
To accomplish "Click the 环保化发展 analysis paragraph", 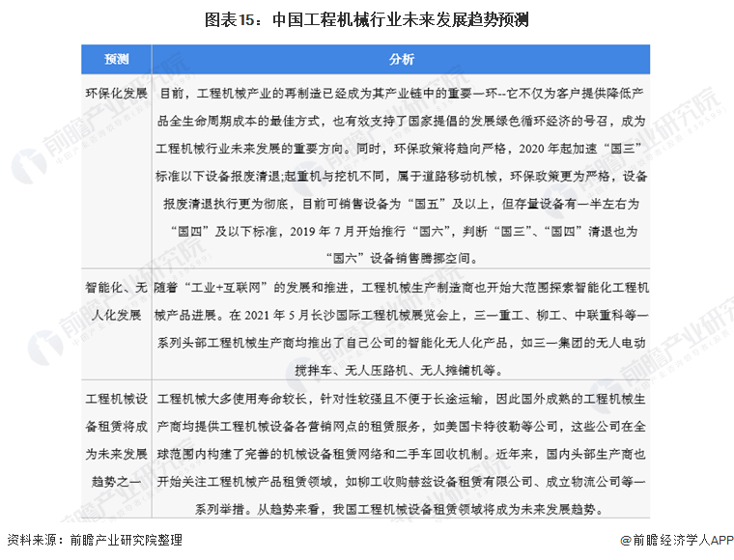I will 401,176.
